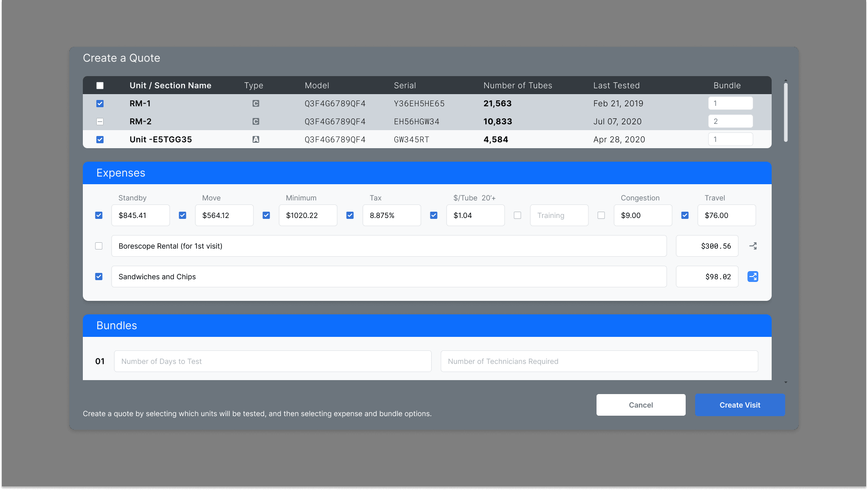This screenshot has height=490, width=868.
Task: Click the share icon beside Borescope Rental amount
Action: click(x=753, y=246)
